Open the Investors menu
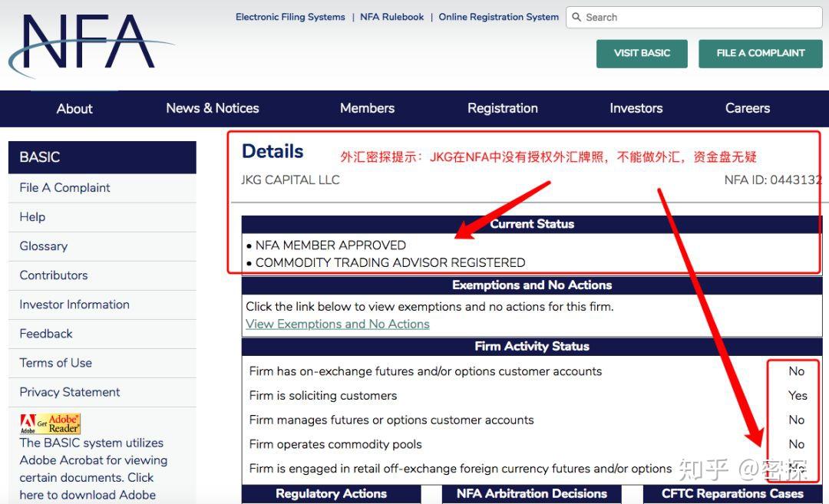 click(x=636, y=108)
